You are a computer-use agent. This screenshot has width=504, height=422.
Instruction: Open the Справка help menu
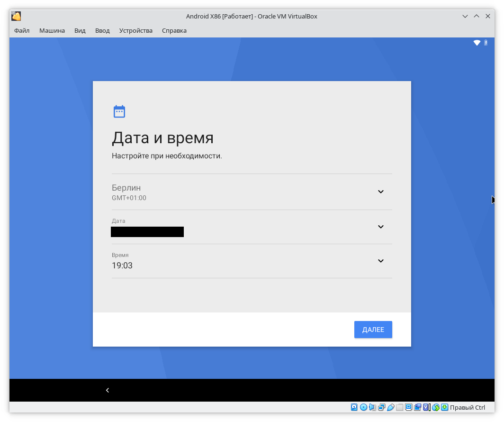pyautogui.click(x=174, y=30)
